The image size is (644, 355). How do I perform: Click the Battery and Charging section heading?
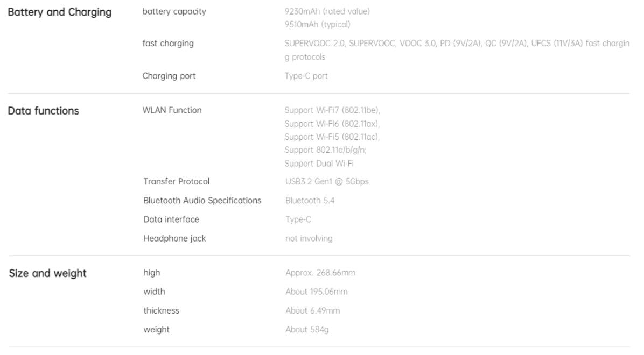pos(60,12)
